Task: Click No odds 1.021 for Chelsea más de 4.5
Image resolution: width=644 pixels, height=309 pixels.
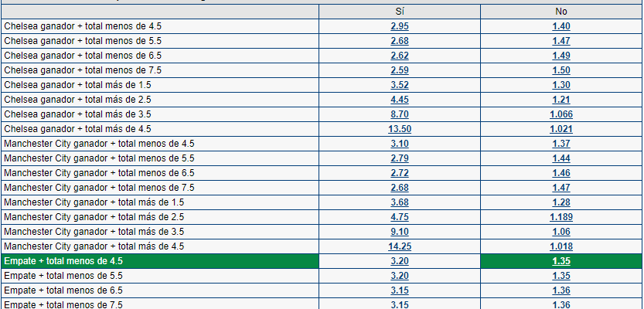Action: tap(561, 129)
